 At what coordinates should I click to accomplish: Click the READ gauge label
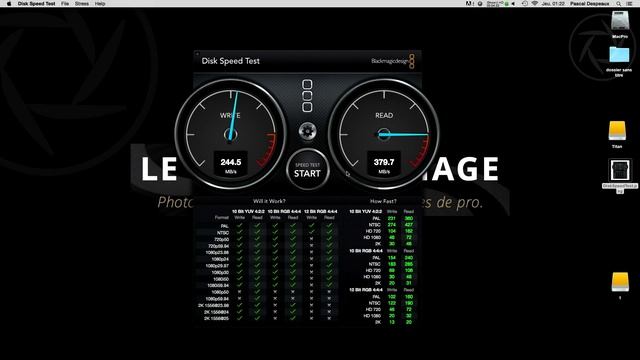(384, 116)
